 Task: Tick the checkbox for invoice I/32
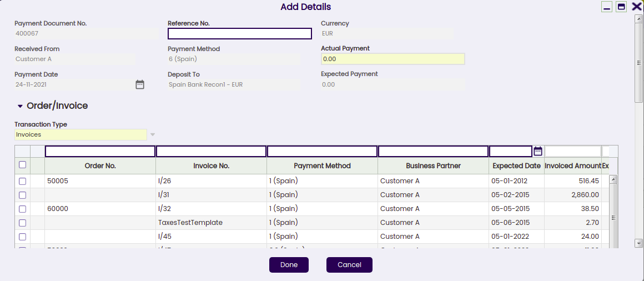click(x=23, y=209)
